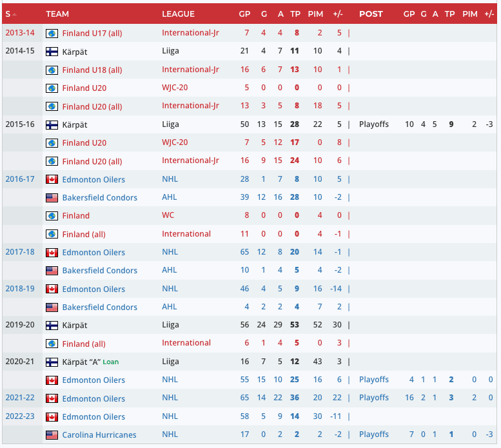Screen dimensions: 501x448
Task: Click the Finnish flag beside Kärpät "A" Loan
Action: tap(52, 362)
